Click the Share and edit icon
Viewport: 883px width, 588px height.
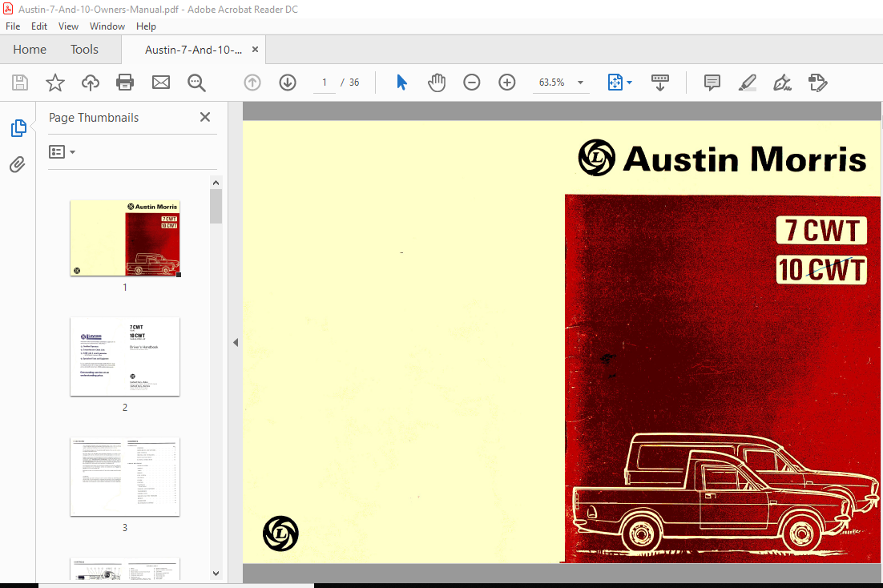817,83
